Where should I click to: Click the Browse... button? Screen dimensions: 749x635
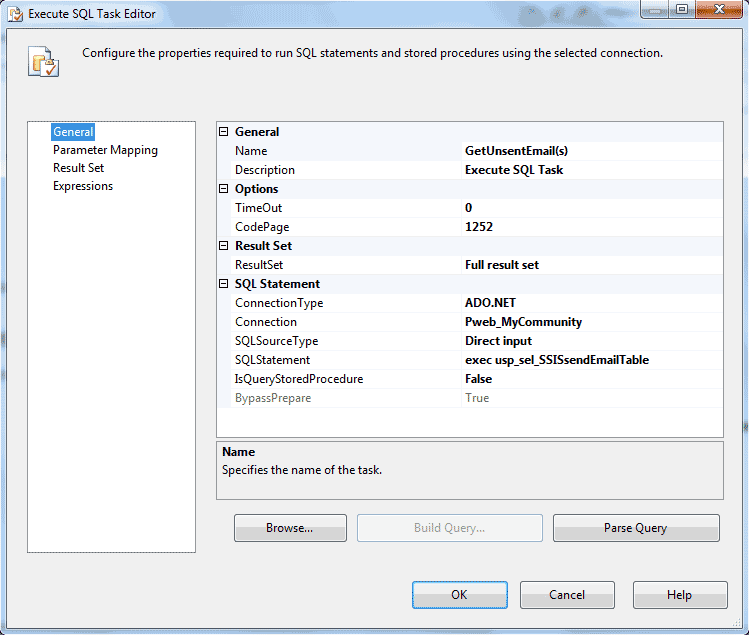point(290,528)
